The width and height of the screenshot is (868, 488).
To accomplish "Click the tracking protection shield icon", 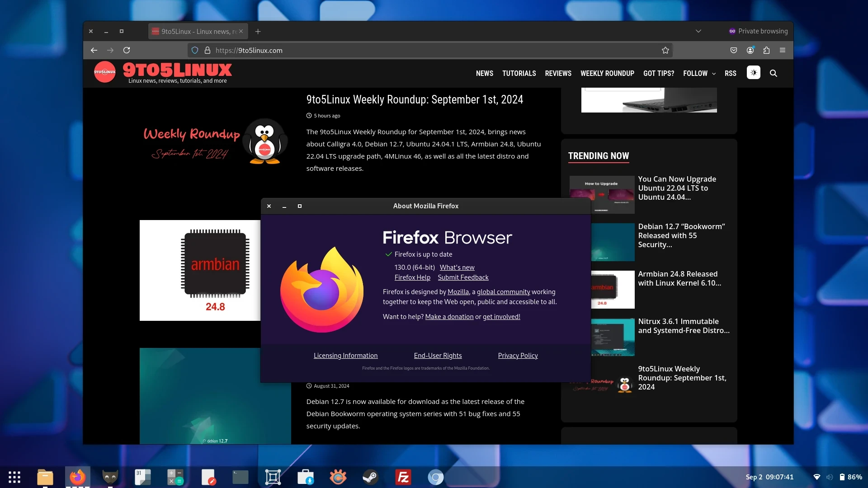I will tap(195, 50).
